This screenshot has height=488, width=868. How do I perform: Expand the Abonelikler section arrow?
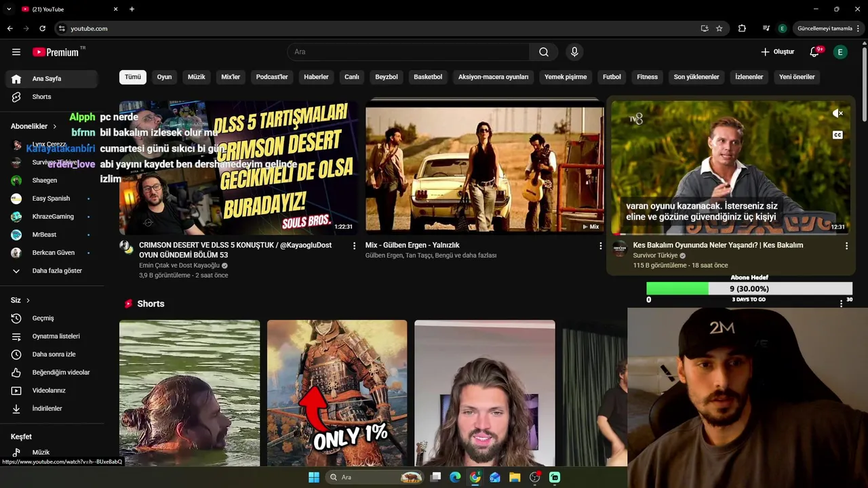pos(55,127)
